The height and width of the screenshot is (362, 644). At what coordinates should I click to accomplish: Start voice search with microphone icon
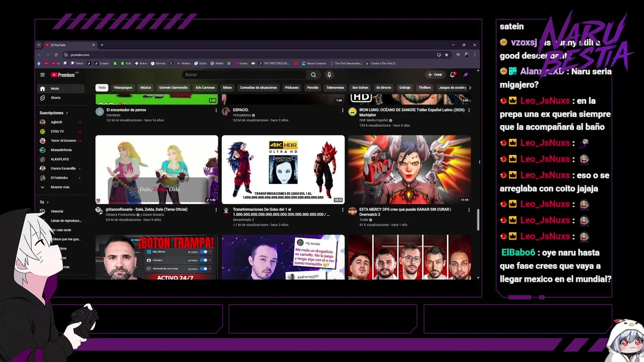pyautogui.click(x=329, y=75)
